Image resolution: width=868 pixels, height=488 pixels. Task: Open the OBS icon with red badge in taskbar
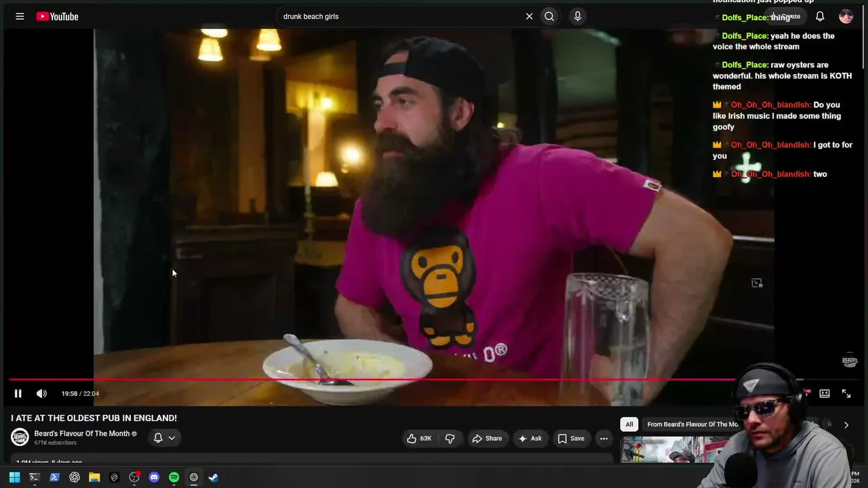[x=134, y=477]
